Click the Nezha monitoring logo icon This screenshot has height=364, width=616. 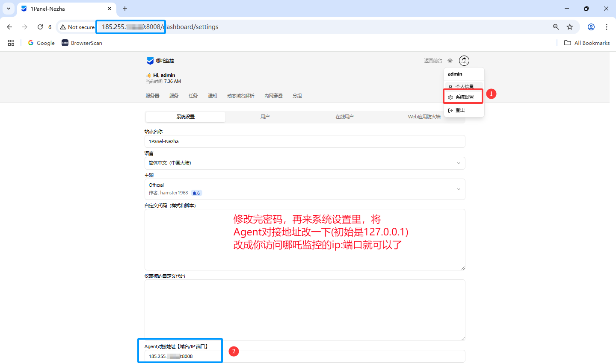click(150, 61)
